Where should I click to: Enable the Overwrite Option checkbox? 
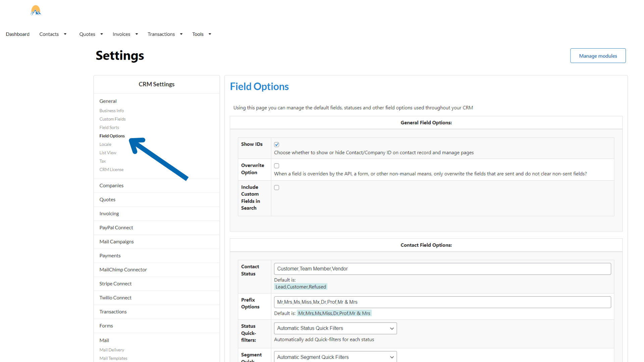click(x=277, y=166)
